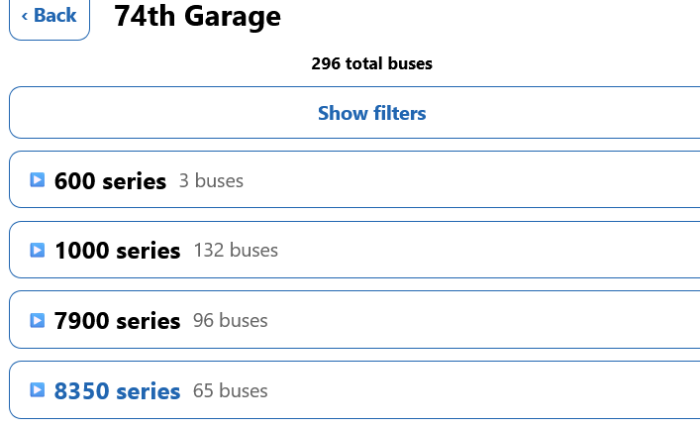The height and width of the screenshot is (428, 700).
Task: Click the 296 total buses text
Action: (x=372, y=63)
